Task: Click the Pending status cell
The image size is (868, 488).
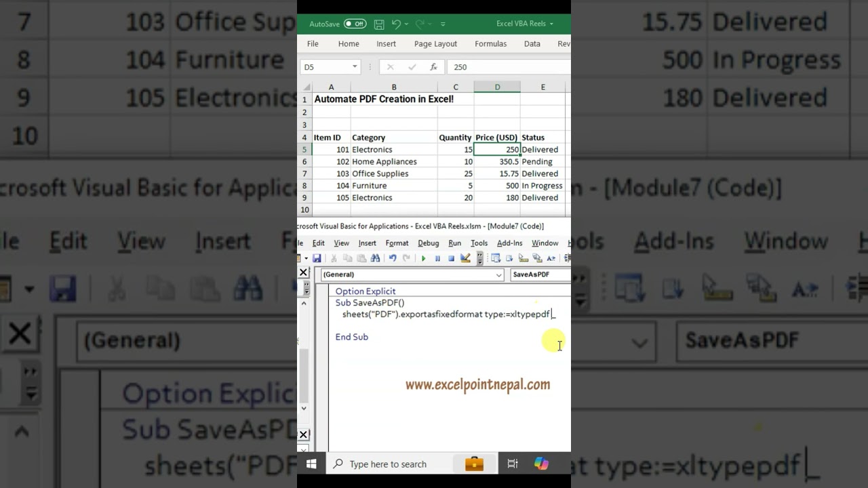Action: pos(542,161)
